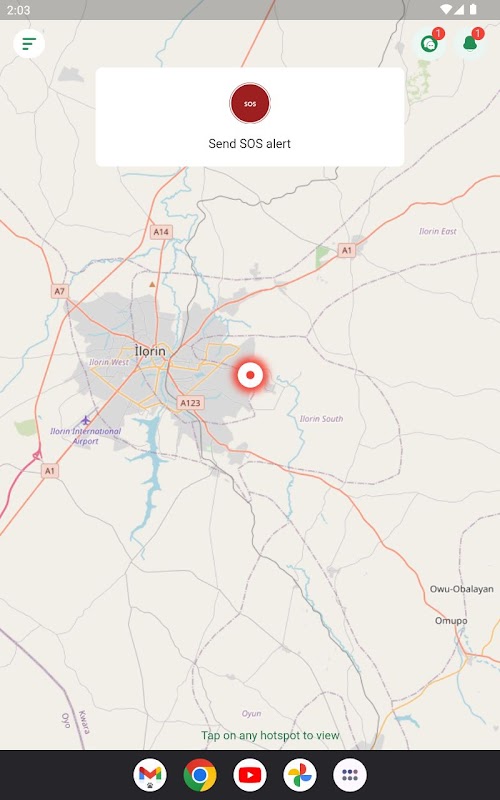Launch Chrome from the dock
The width and height of the screenshot is (500, 800).
pyautogui.click(x=200, y=775)
